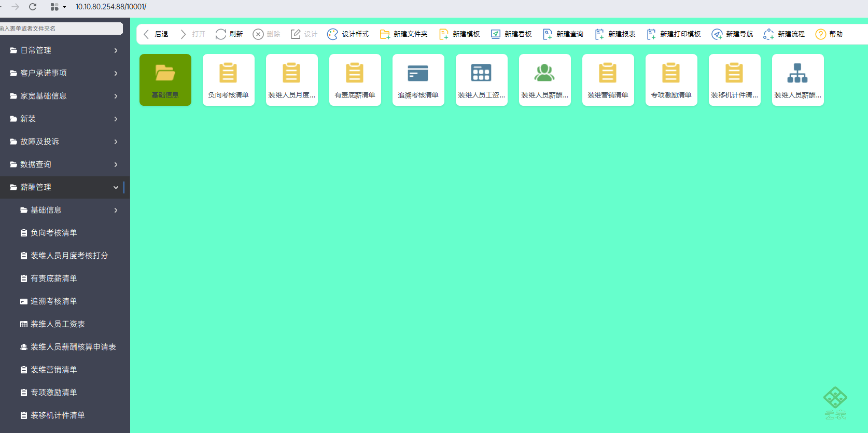Click the 刷新 refresh toolbar icon

[x=221, y=34]
